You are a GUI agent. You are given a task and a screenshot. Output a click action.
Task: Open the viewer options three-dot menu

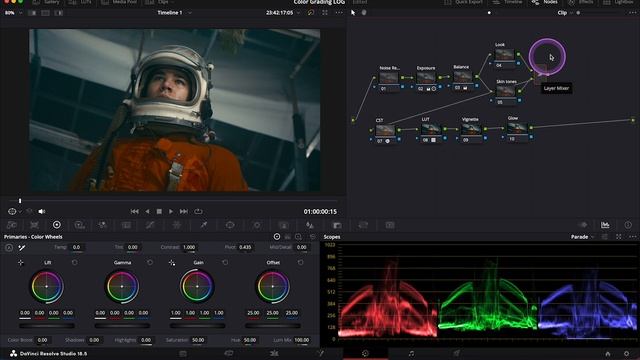pyautogui.click(x=339, y=13)
